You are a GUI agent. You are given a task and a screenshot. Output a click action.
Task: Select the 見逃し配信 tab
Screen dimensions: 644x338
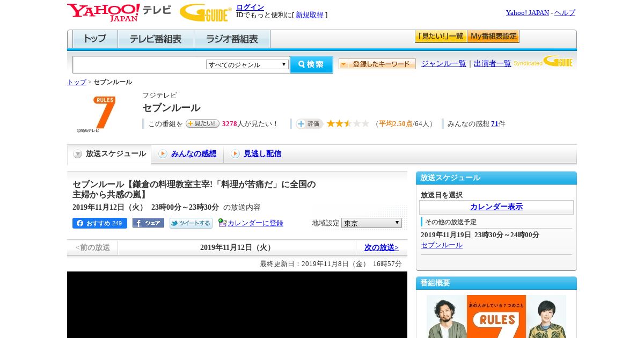click(x=262, y=154)
